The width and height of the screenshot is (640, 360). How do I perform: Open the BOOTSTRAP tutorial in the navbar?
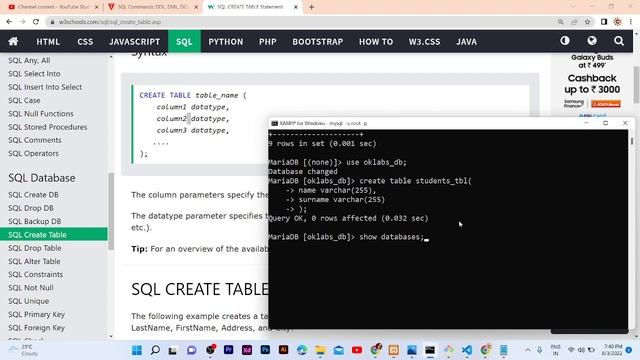(x=318, y=42)
